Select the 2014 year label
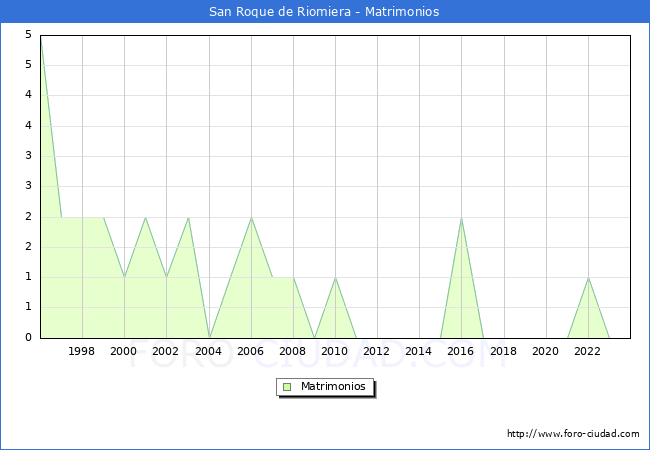This screenshot has width=650, height=450. click(419, 351)
